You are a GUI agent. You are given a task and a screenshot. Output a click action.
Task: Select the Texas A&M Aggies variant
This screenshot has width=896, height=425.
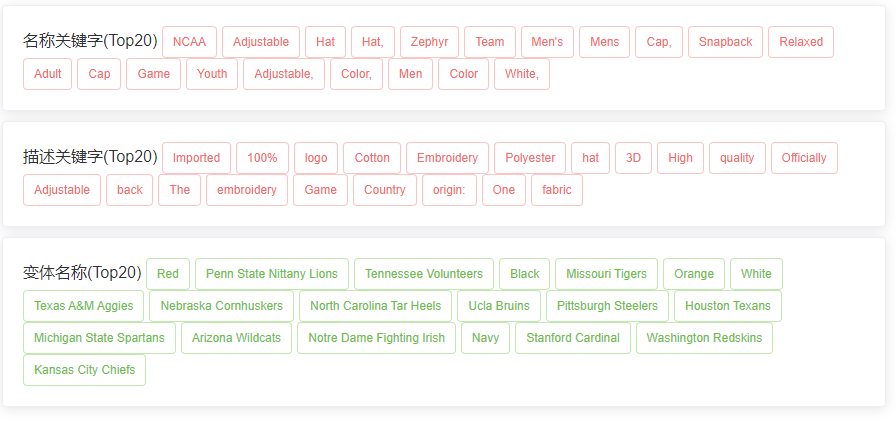(x=83, y=306)
